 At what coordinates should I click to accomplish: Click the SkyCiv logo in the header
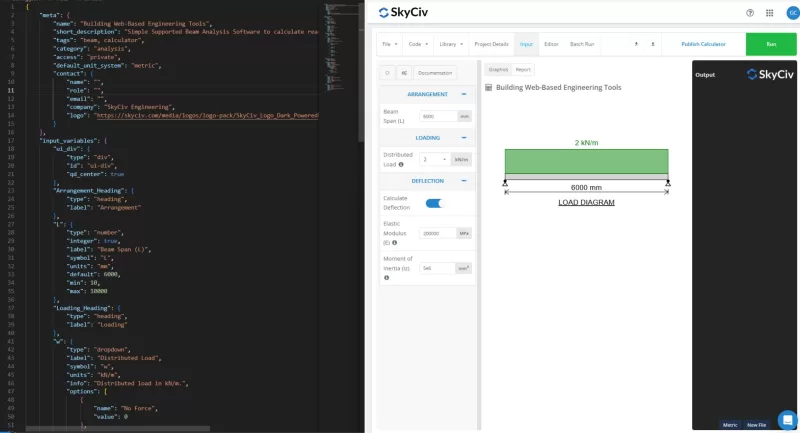[x=403, y=12]
